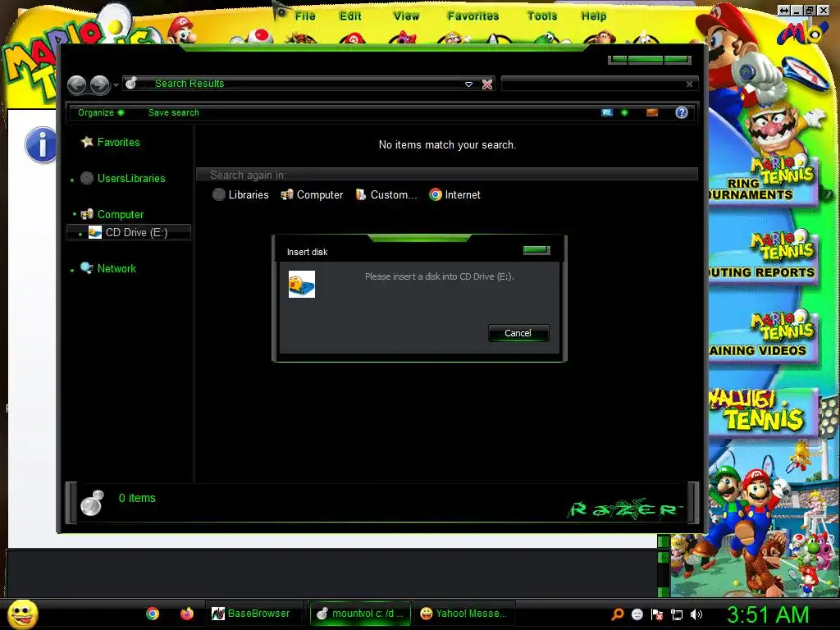Image resolution: width=840 pixels, height=630 pixels.
Task: Click the smiley Start button
Action: [x=23, y=614]
